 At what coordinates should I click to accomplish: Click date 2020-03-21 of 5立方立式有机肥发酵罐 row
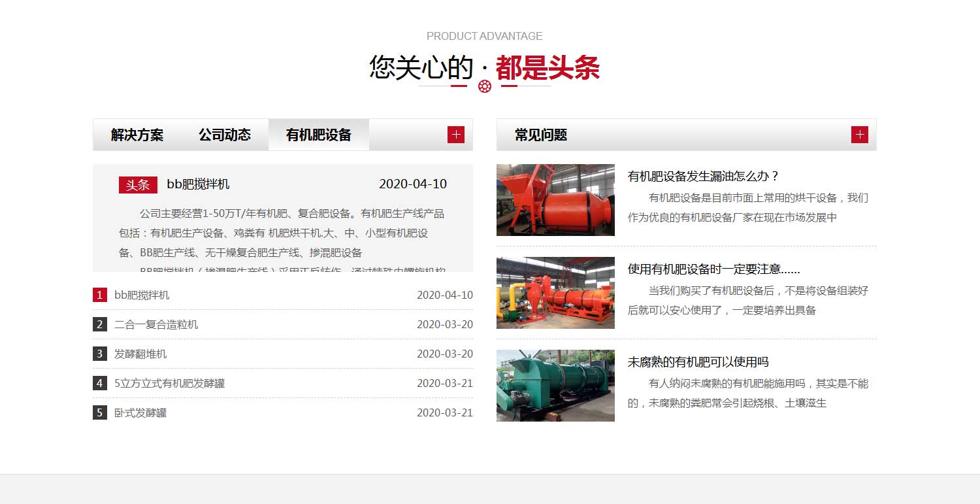(445, 383)
